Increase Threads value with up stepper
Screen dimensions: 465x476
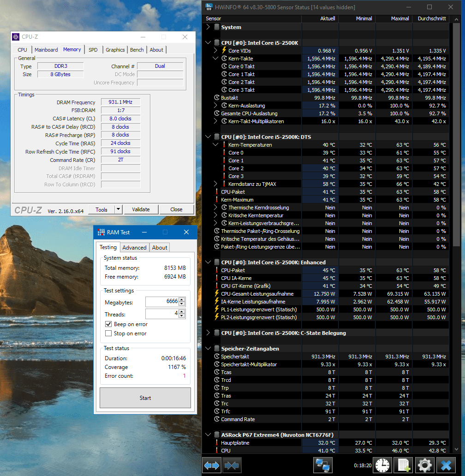182,311
